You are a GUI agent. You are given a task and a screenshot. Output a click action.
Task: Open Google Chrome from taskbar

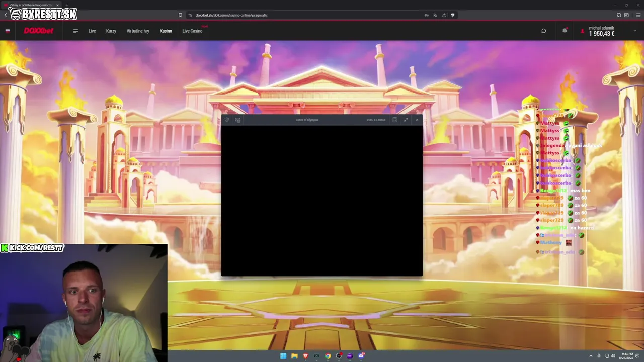[328, 356]
